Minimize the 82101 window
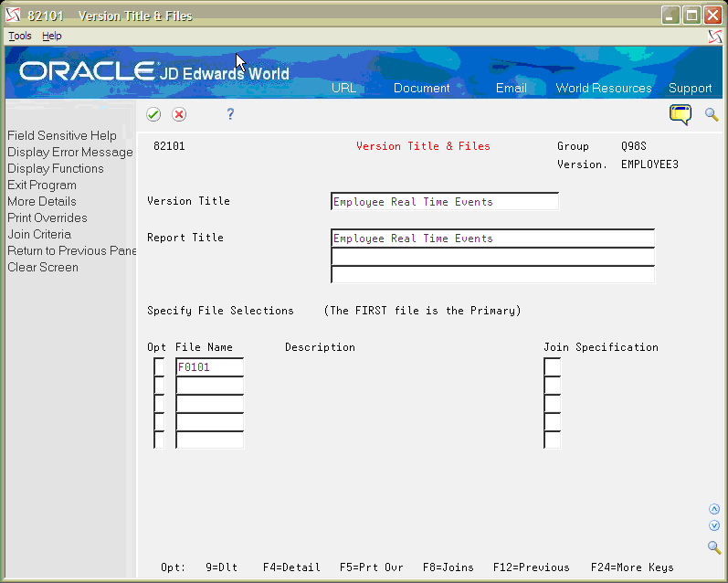The image size is (728, 583). point(670,16)
